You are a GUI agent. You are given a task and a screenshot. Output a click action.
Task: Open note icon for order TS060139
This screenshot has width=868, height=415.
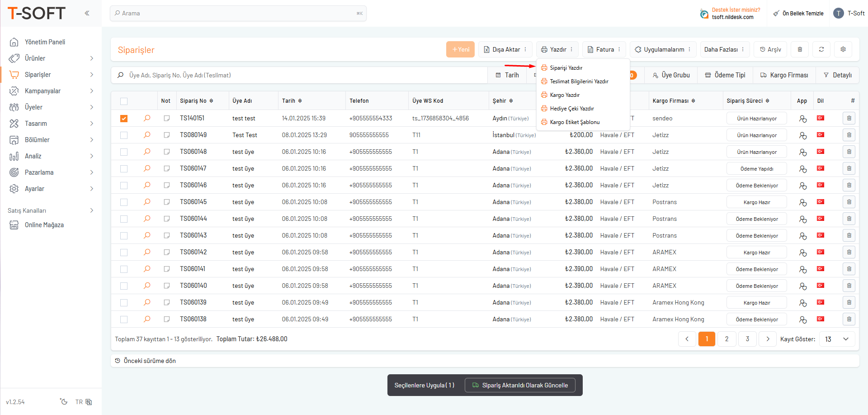point(166,302)
